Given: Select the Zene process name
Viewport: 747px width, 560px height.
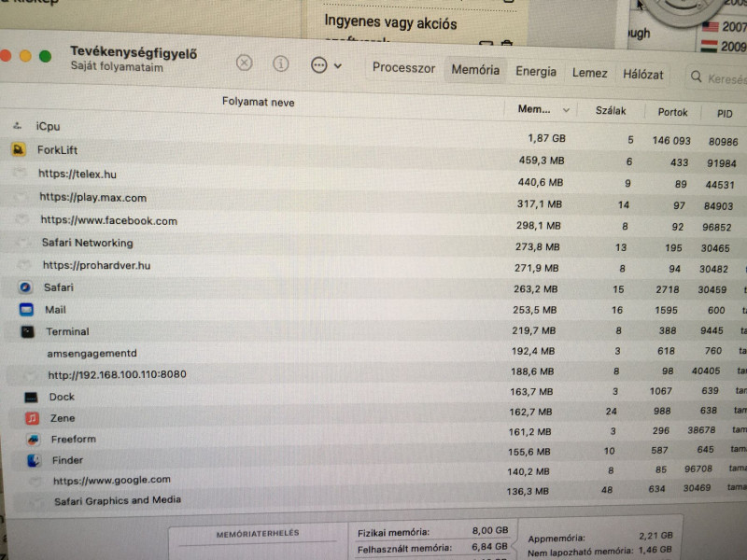Looking at the screenshot, I should [x=63, y=418].
